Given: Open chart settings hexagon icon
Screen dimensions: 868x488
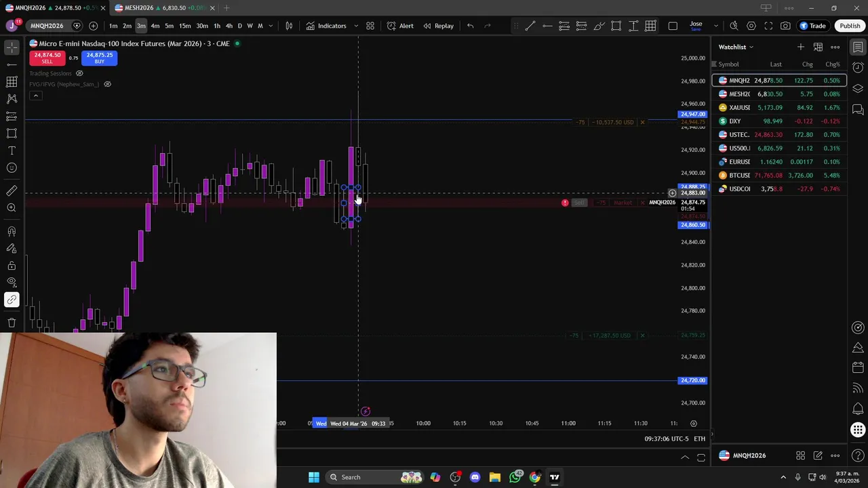Looking at the screenshot, I should (751, 26).
